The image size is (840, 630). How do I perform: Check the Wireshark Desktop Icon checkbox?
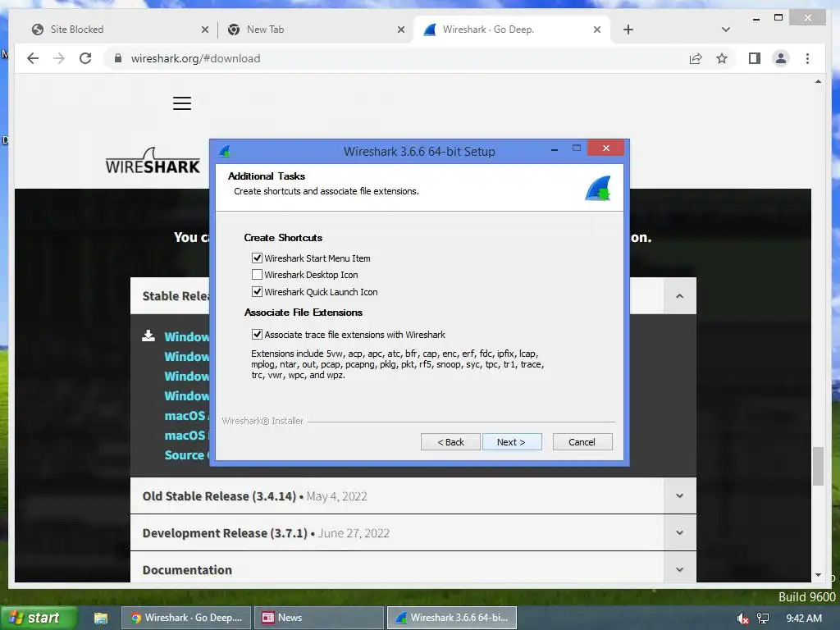pos(257,275)
